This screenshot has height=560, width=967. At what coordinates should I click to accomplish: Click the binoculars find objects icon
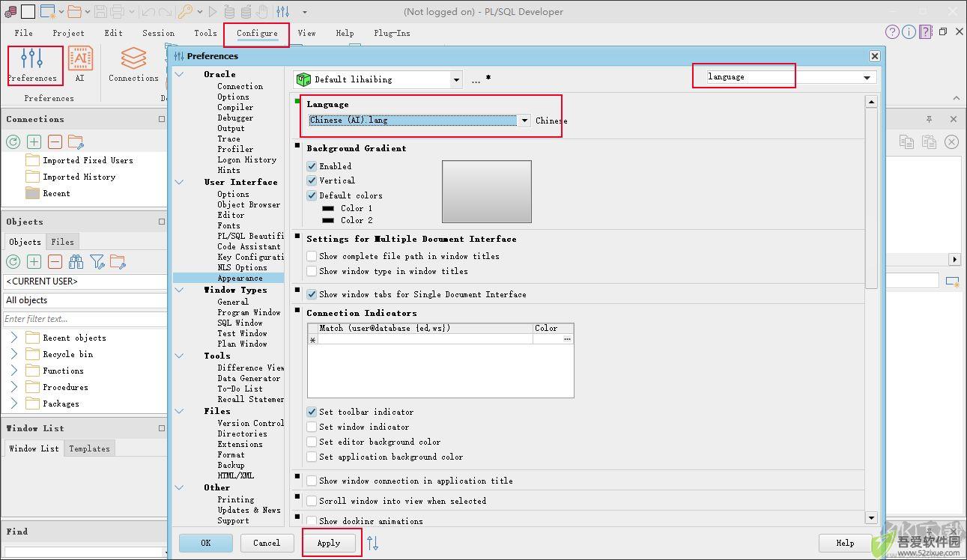[76, 261]
